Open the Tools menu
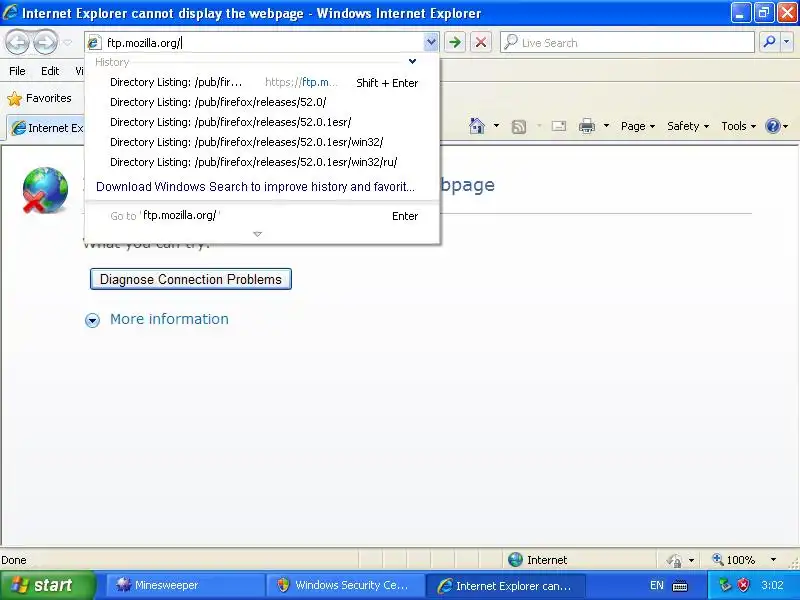 click(x=738, y=126)
